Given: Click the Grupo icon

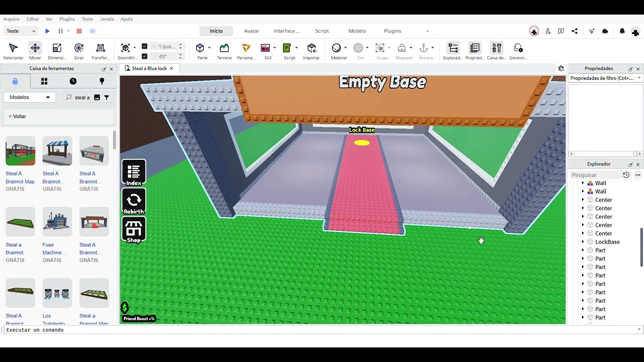Looking at the screenshot, I should [x=380, y=48].
